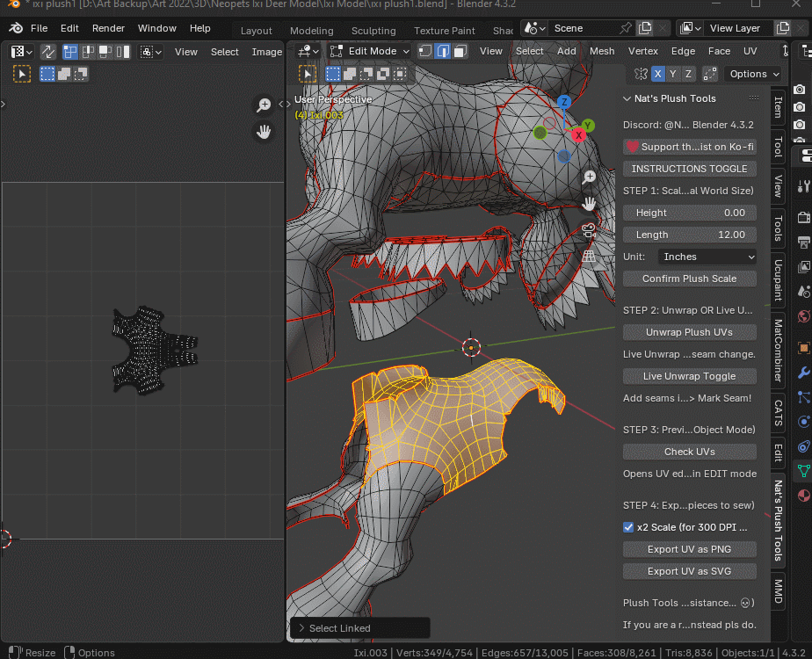Viewport: 812px width, 659px height.
Task: Open the MatCombiner sidebar tab
Action: point(778,351)
